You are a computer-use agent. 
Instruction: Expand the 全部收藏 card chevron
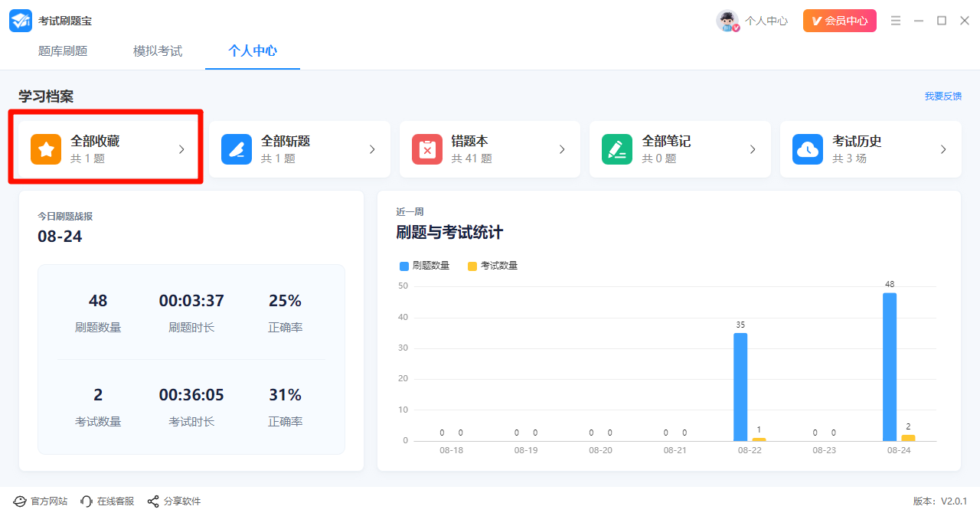[x=181, y=149]
